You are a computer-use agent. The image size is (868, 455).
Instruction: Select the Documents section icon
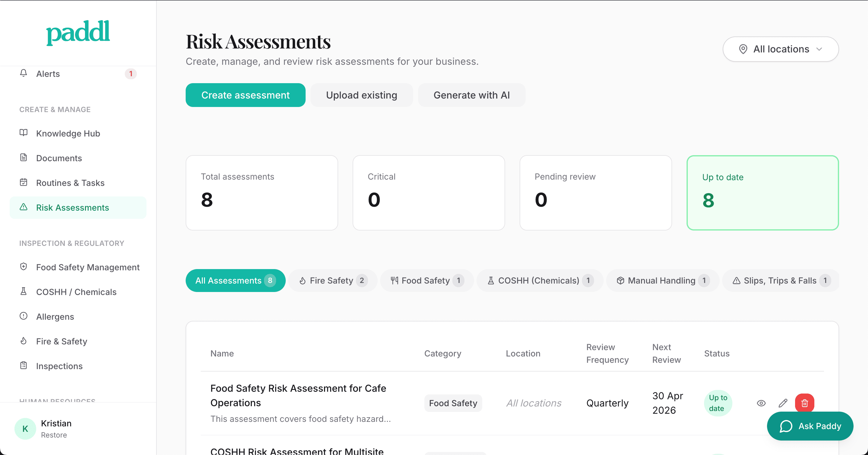pyautogui.click(x=24, y=158)
